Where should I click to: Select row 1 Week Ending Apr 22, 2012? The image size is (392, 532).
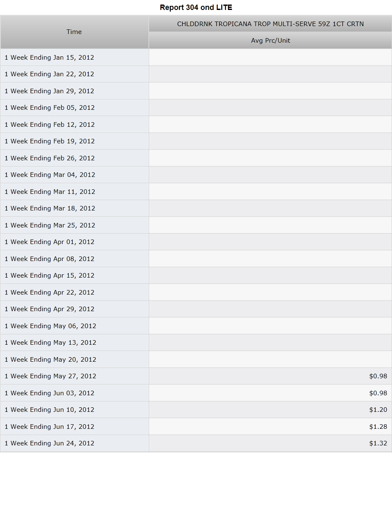click(196, 293)
